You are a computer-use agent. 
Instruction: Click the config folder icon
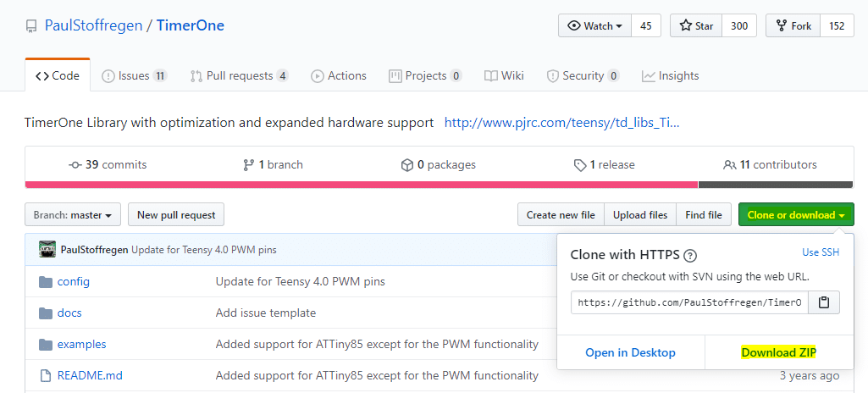pos(46,281)
